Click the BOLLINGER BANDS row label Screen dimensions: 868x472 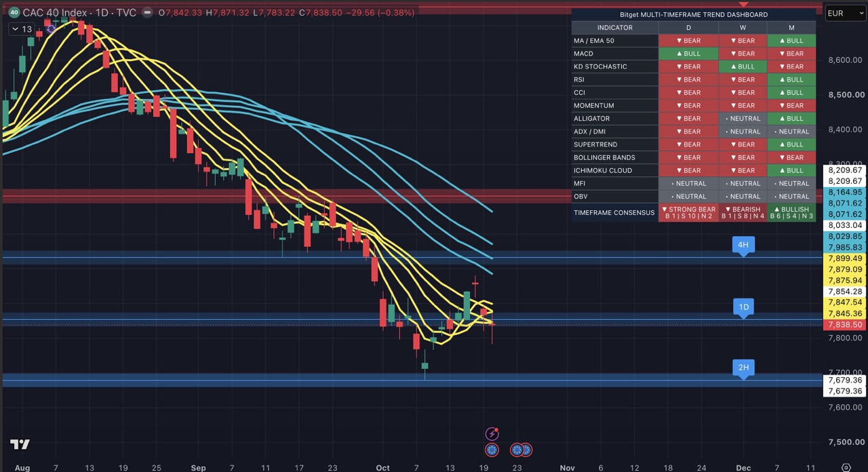[604, 157]
